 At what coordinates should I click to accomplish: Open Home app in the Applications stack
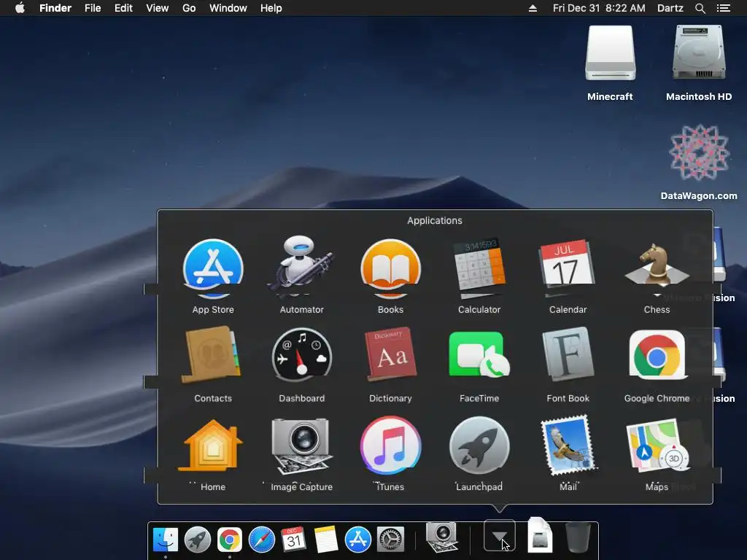[x=212, y=446]
